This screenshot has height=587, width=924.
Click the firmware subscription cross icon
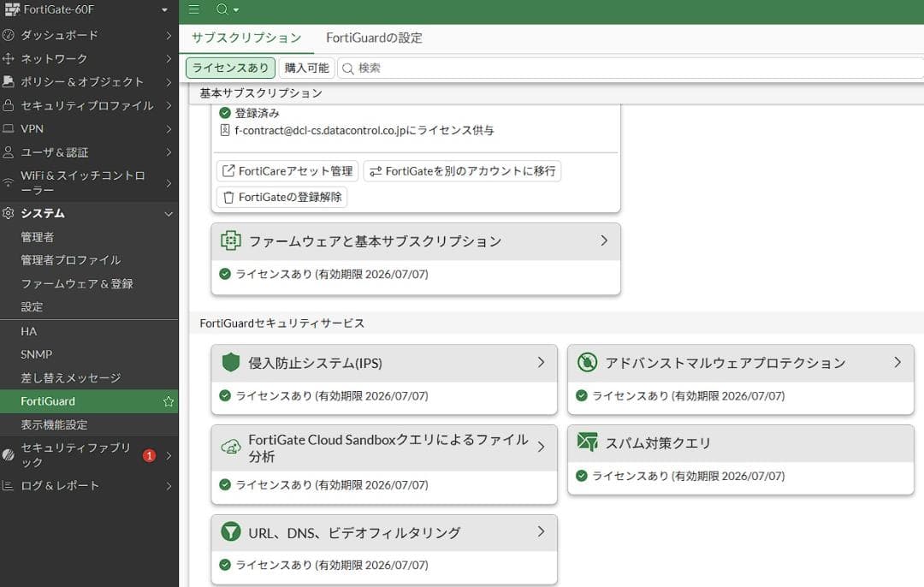coord(231,240)
